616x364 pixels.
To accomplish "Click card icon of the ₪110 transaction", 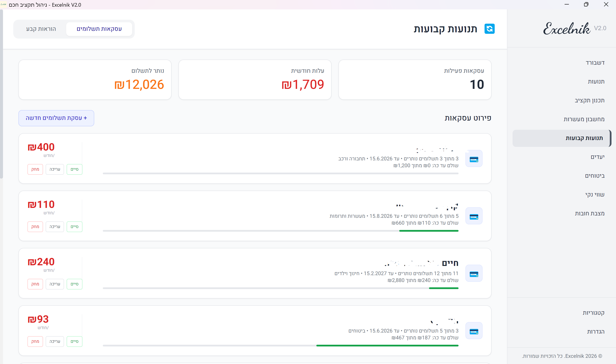I will click(474, 216).
